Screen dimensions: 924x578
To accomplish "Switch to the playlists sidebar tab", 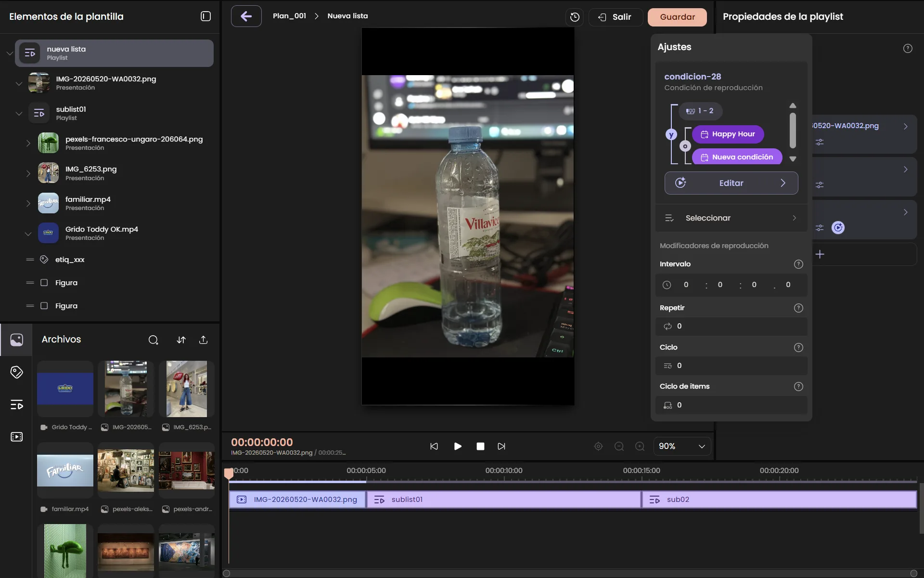I will point(16,405).
